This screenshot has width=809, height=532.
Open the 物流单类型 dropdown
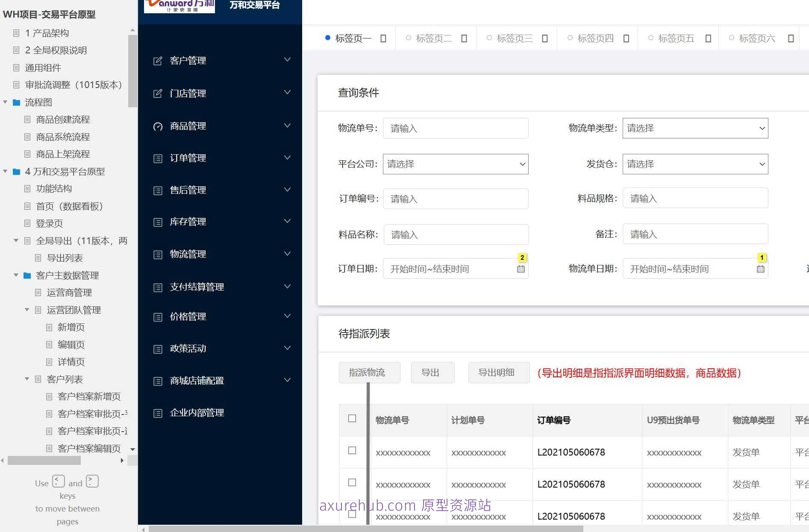point(695,128)
